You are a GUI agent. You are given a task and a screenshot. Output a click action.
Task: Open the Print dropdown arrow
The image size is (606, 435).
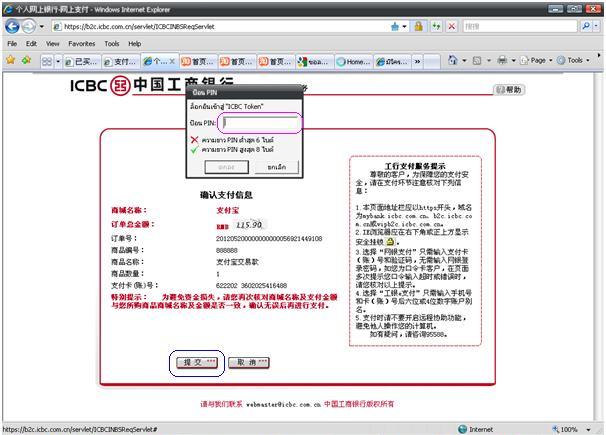tap(513, 61)
